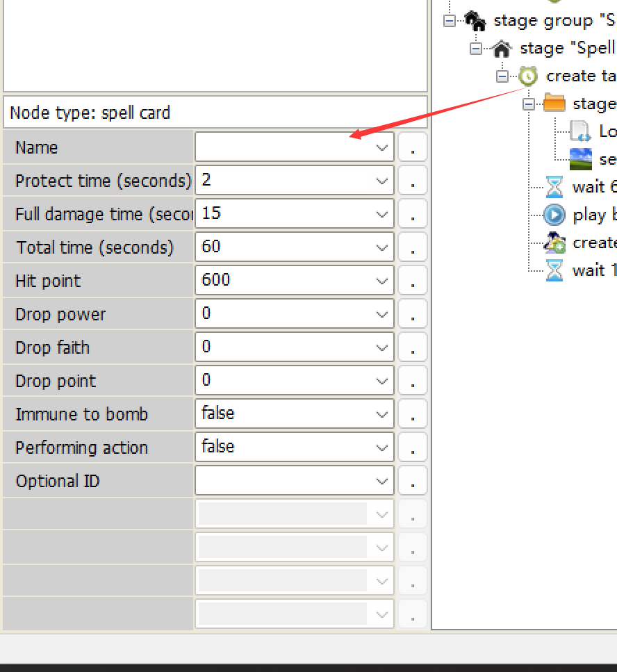The height and width of the screenshot is (672, 617).
Task: Select the stage group node's double-house icon
Action: coord(476,21)
